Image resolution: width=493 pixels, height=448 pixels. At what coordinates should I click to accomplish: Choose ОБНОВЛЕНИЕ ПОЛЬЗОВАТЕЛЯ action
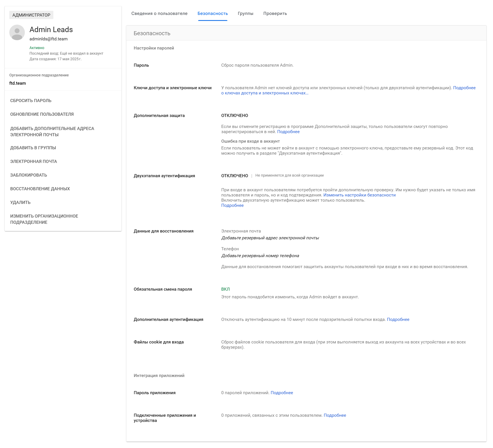[x=42, y=114]
